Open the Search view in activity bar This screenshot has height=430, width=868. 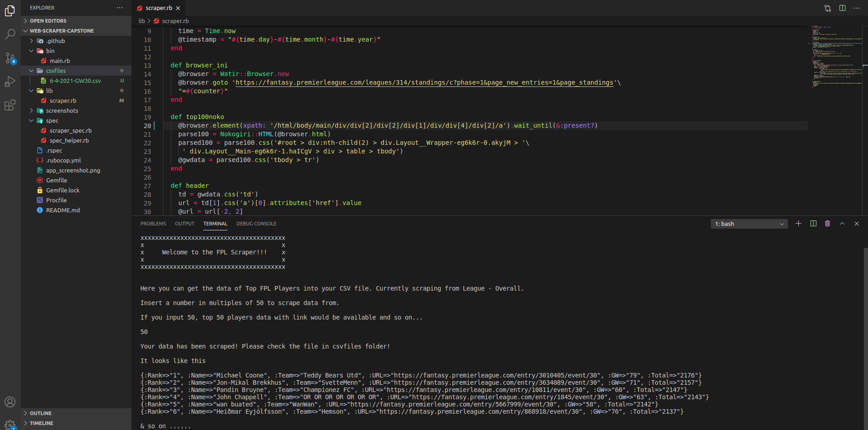coord(10,34)
